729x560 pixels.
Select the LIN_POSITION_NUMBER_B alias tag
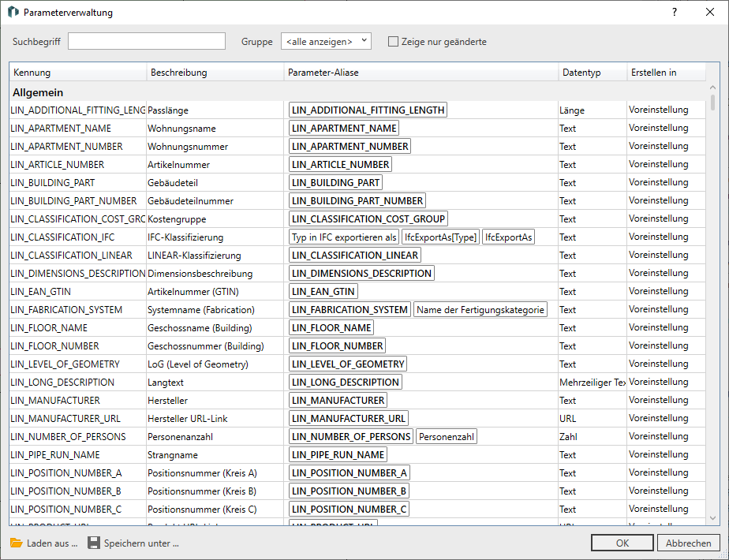point(349,491)
